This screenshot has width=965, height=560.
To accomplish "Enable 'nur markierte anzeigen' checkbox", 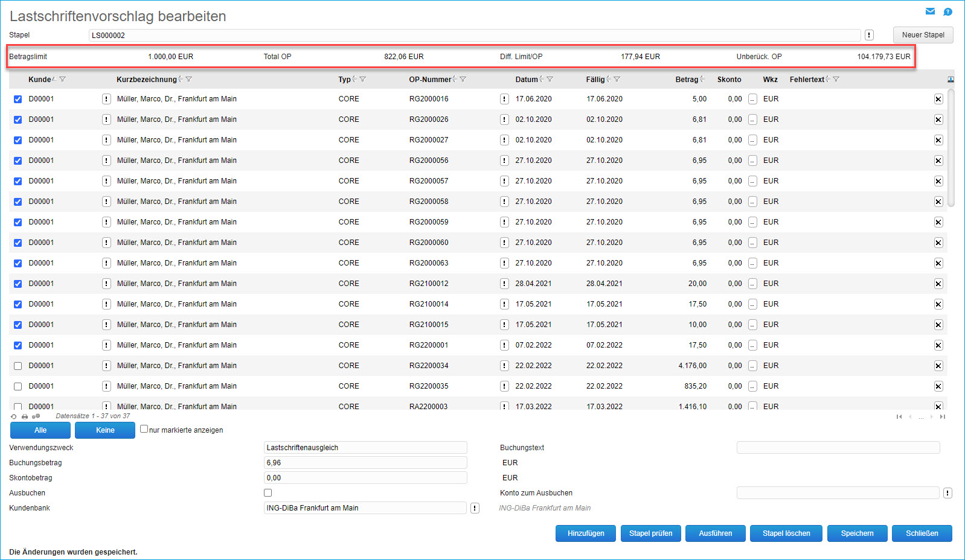I will coord(144,429).
